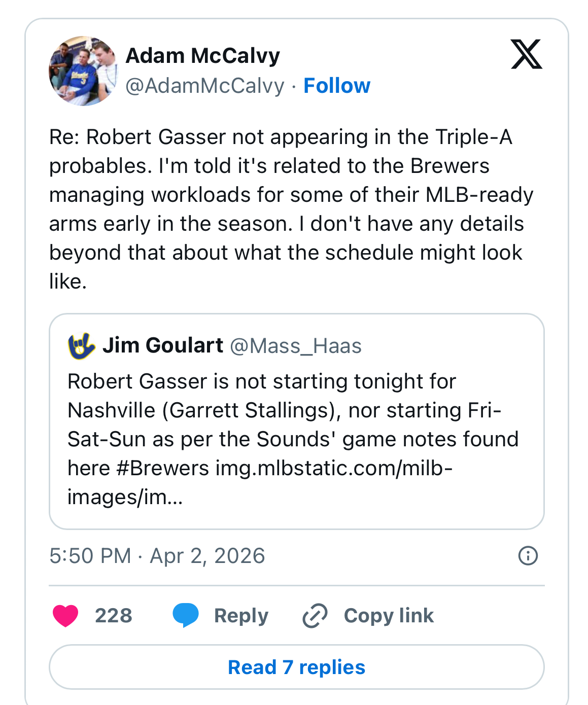This screenshot has height=705, width=588.
Task: Click Jim Goulart's Brewers glove avatar
Action: point(82,346)
